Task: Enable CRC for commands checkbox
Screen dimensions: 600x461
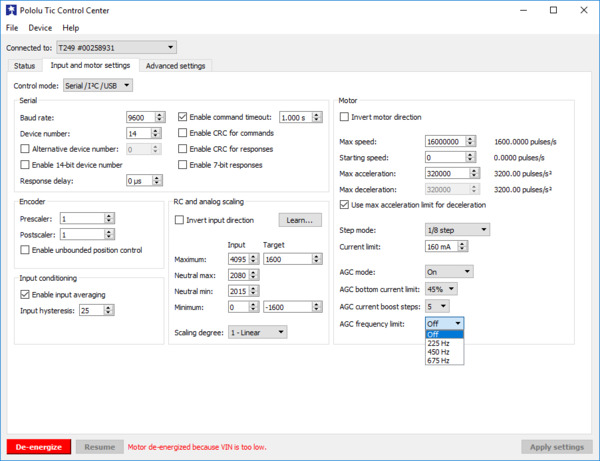Action: (183, 133)
